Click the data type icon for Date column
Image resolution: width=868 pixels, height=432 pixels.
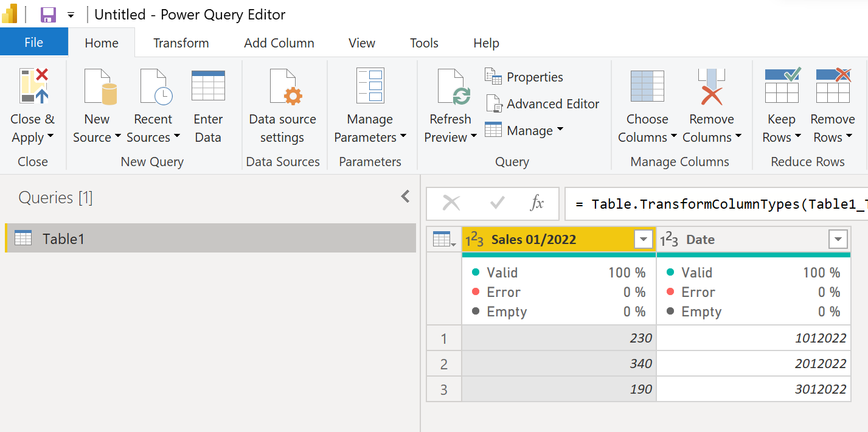point(669,240)
